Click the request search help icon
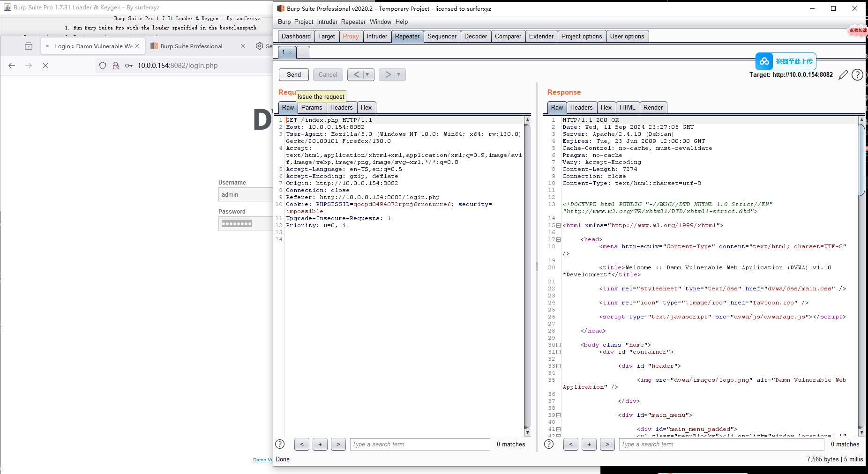Screen dimensions: 868x474 [280, 444]
